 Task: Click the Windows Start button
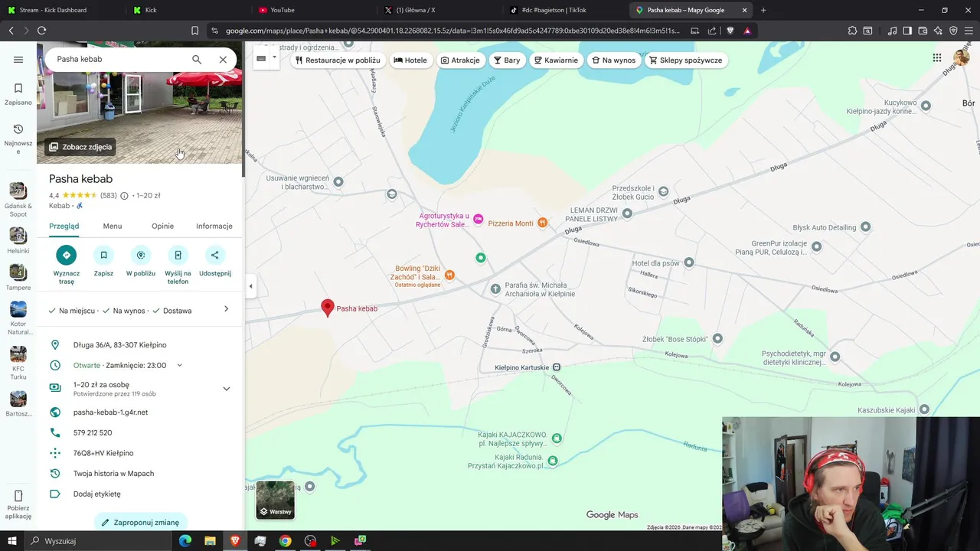click(x=12, y=541)
